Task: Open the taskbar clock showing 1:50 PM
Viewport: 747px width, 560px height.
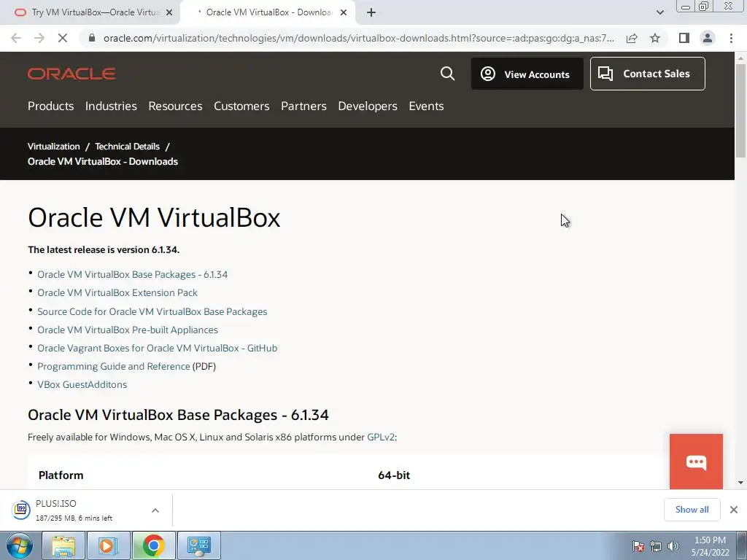Action: click(710, 546)
